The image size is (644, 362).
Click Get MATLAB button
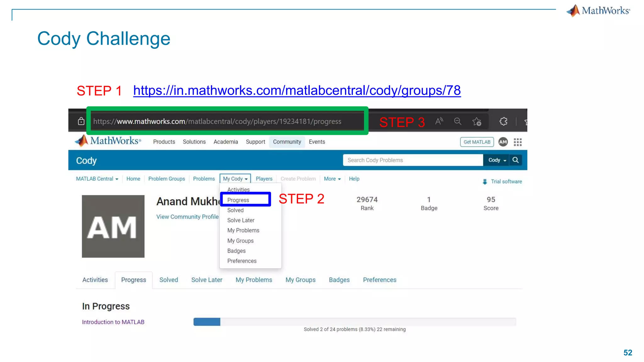pyautogui.click(x=477, y=142)
